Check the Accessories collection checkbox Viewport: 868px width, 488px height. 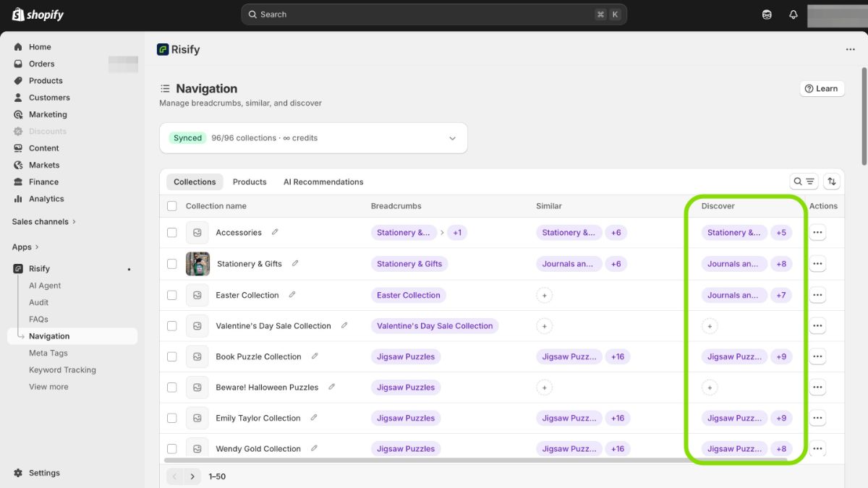click(x=172, y=233)
